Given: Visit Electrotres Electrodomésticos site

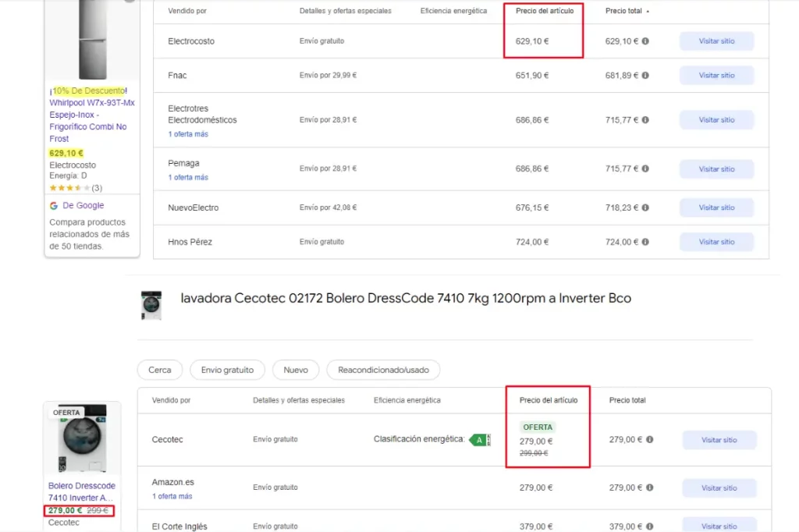Looking at the screenshot, I should point(716,120).
